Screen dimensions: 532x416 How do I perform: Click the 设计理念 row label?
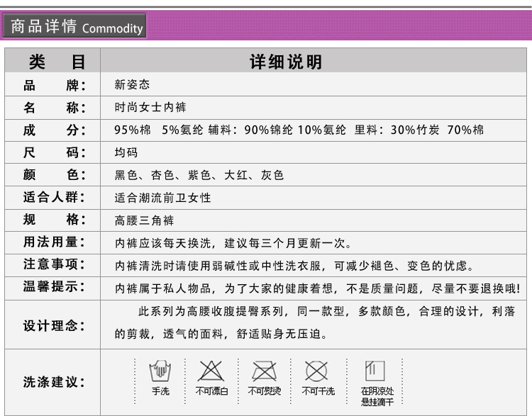pos(54,325)
